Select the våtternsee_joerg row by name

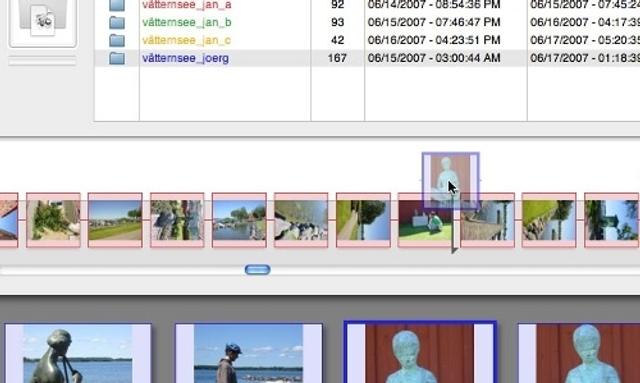[x=185, y=58]
